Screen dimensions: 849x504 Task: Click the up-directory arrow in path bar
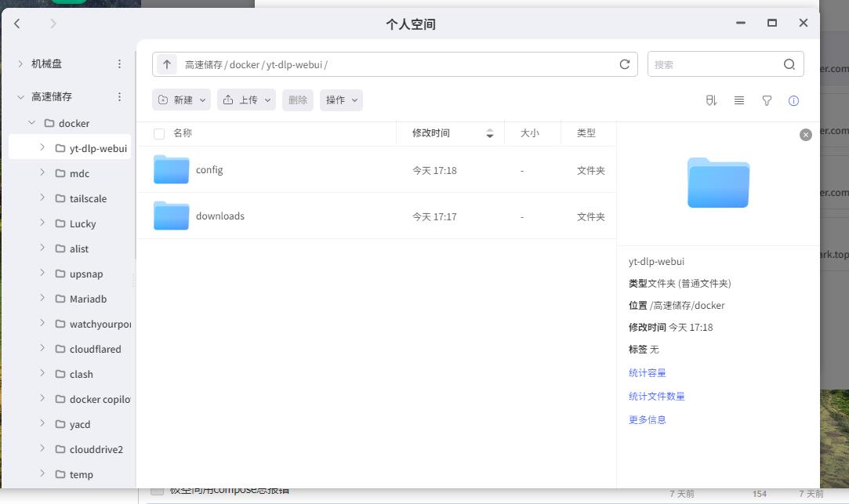click(x=166, y=64)
